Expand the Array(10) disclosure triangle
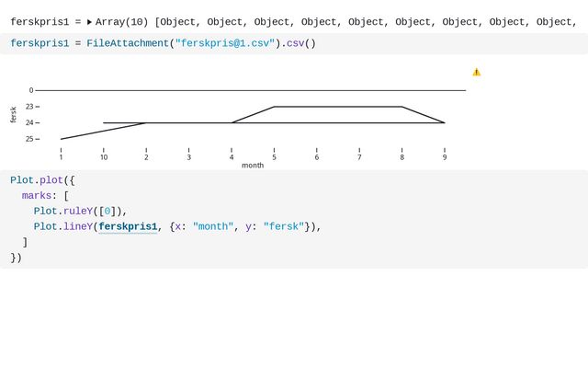588x368 pixels. [x=89, y=22]
